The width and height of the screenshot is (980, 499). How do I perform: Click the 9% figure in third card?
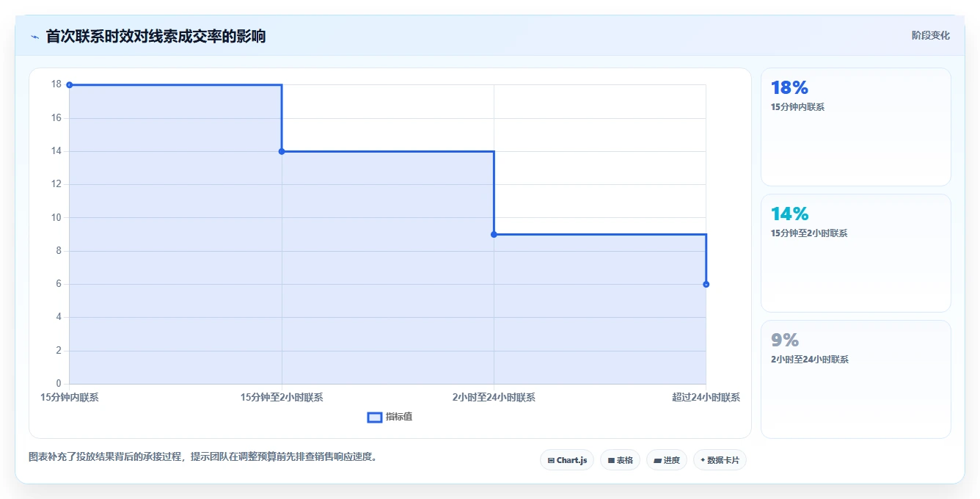coord(785,340)
